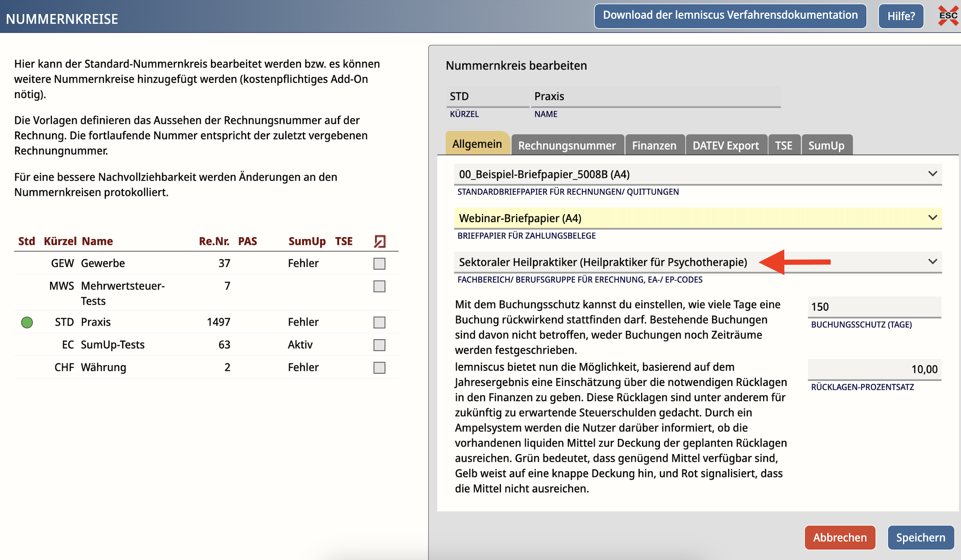Screen dimensions: 961x560
Task: Expand the Webinar-Briefpapier (A4) selection dropdown
Action: (933, 218)
